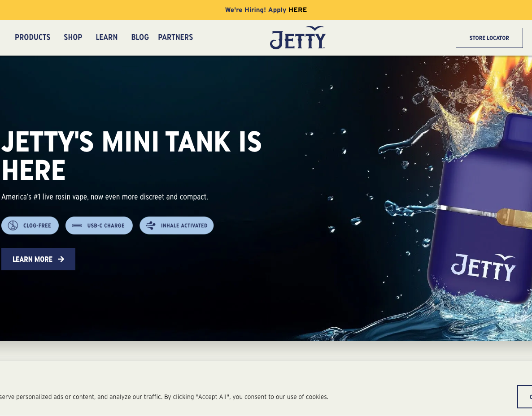Click the Jetty logo on the vape device
Viewport: 532px width, 416px height.
click(x=484, y=267)
